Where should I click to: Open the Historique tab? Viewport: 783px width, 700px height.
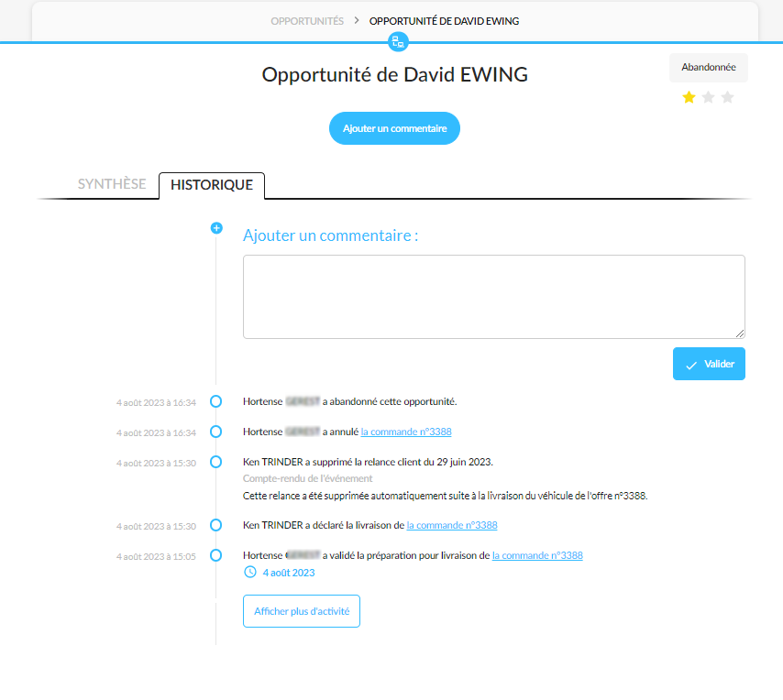coord(212,185)
